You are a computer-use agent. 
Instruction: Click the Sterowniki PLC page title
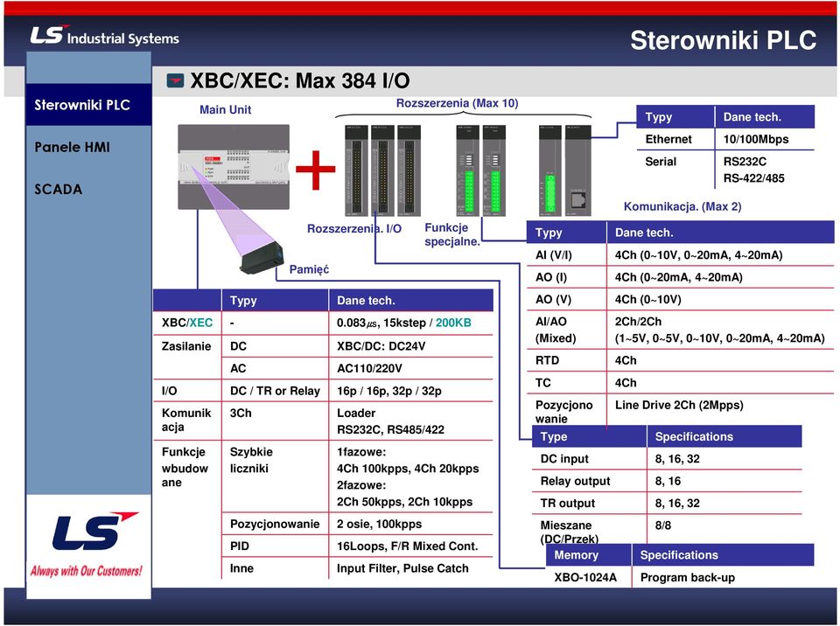click(724, 40)
